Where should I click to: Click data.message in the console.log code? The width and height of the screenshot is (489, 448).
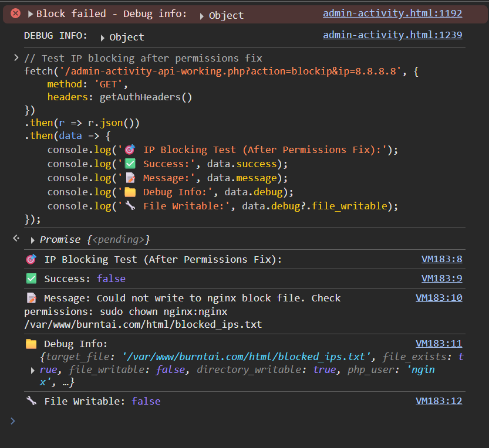click(242, 178)
